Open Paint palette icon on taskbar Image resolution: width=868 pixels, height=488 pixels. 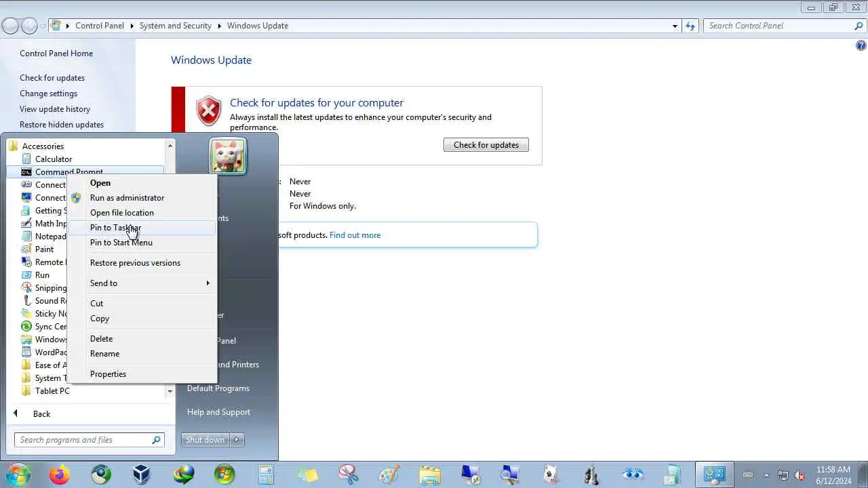click(389, 475)
